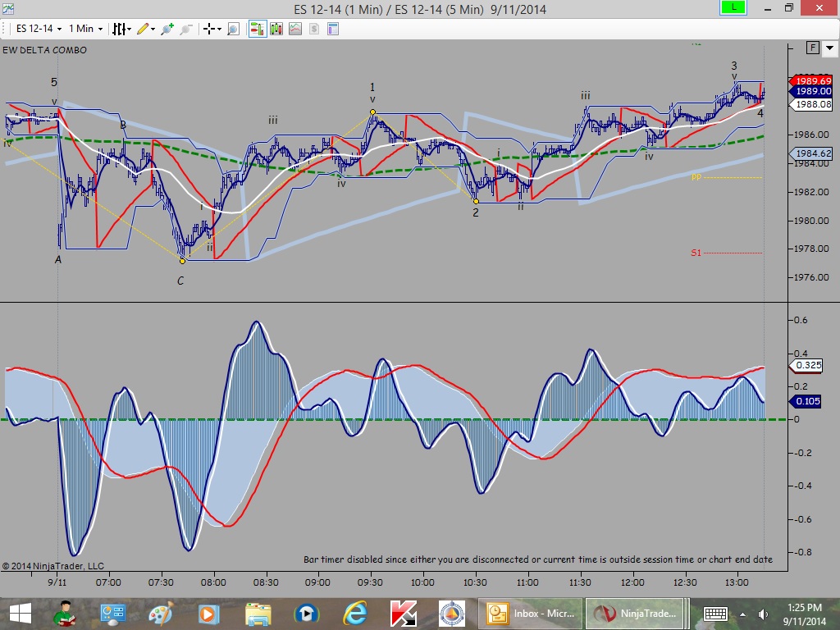This screenshot has width=840, height=630.
Task: Click the Strategies dollar icon
Action: point(314,29)
